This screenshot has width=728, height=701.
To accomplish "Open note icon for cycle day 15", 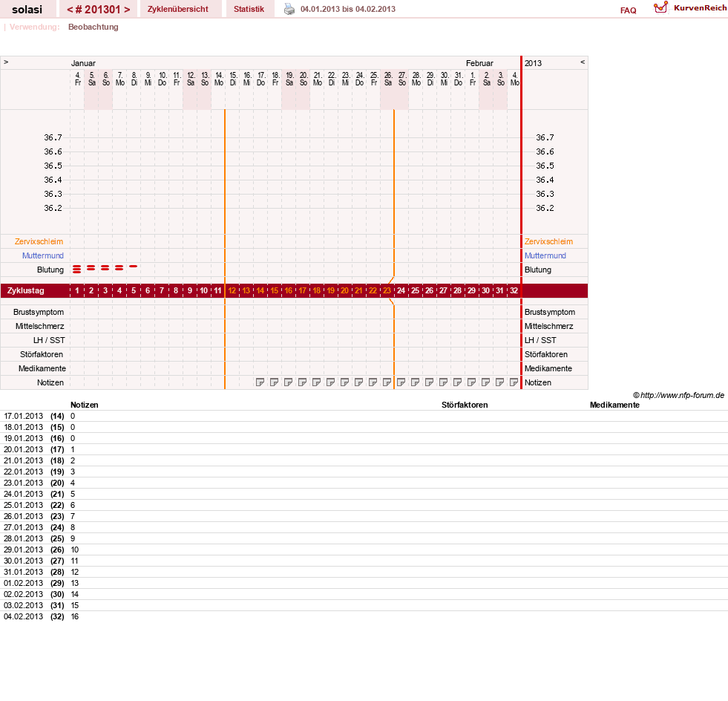I will 274,382.
